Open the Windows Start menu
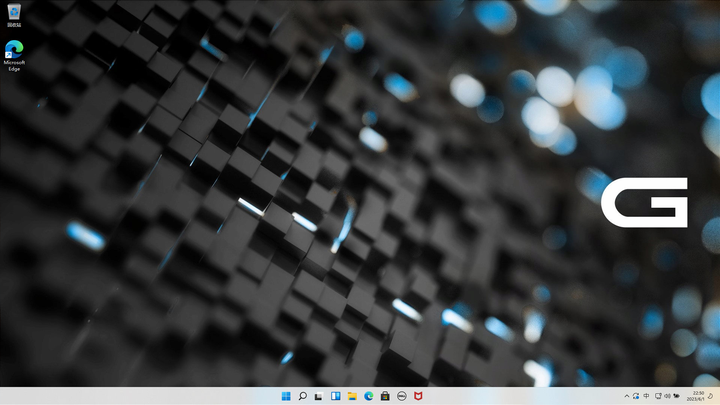This screenshot has width=720, height=405. 287,396
